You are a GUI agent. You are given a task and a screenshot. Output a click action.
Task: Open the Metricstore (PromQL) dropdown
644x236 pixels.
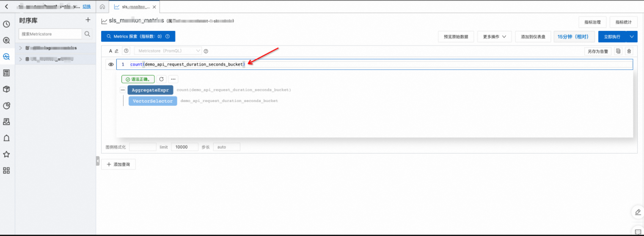(x=168, y=51)
